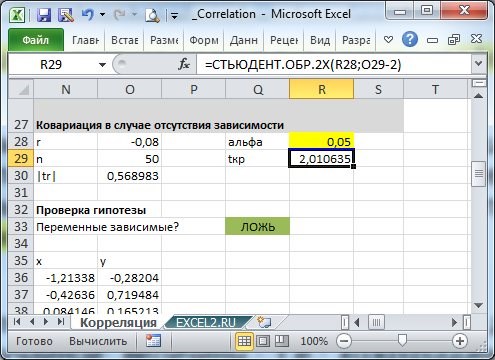Image resolution: width=495 pixels, height=360 pixels.
Task: Go to first sheet tab arrow
Action: pos(17,322)
